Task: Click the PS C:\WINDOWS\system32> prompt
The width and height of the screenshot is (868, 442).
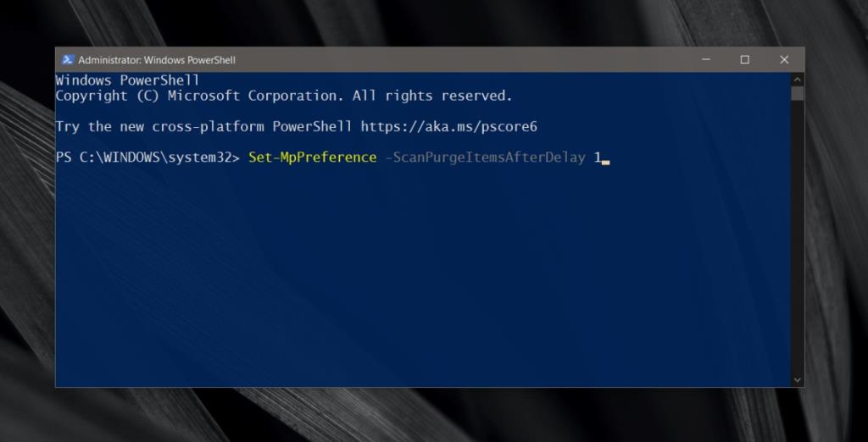Action: [x=147, y=158]
